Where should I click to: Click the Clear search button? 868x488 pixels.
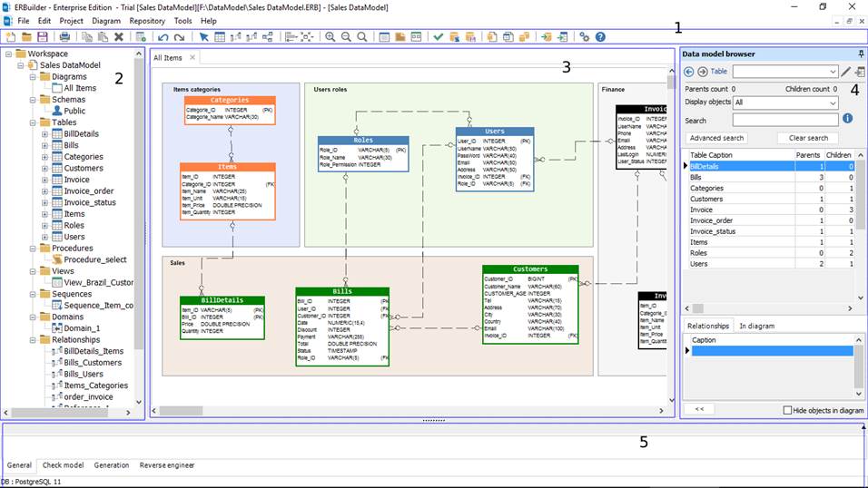[x=807, y=138]
